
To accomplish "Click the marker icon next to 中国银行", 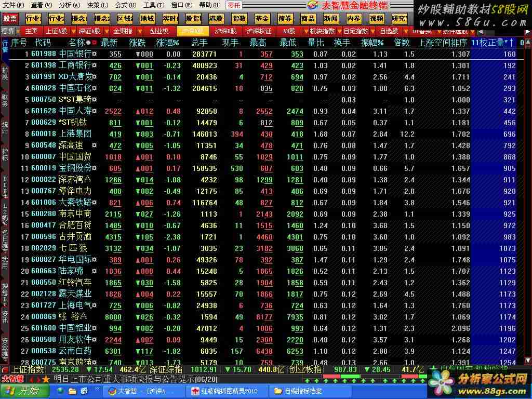I will pyautogui.click(x=95, y=54).
